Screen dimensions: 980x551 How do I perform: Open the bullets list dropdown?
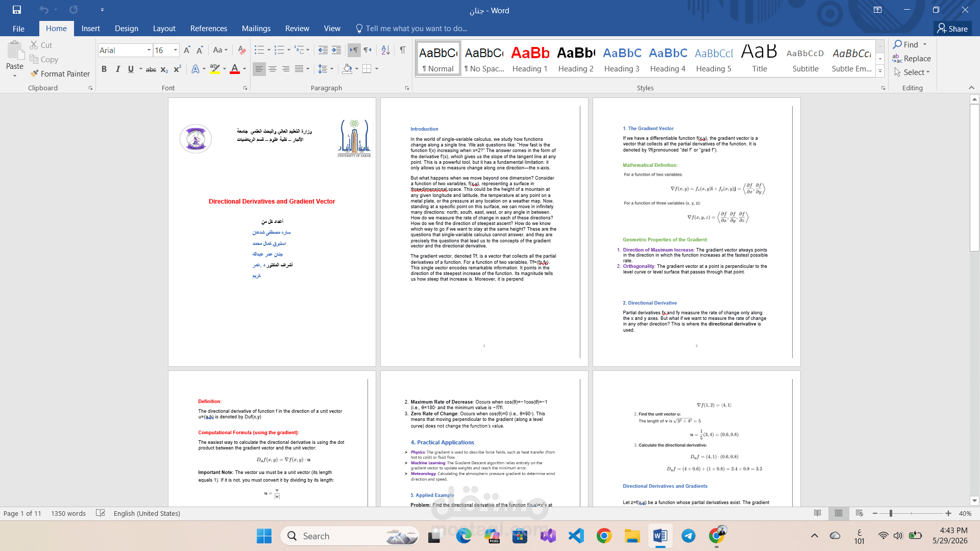coord(269,50)
